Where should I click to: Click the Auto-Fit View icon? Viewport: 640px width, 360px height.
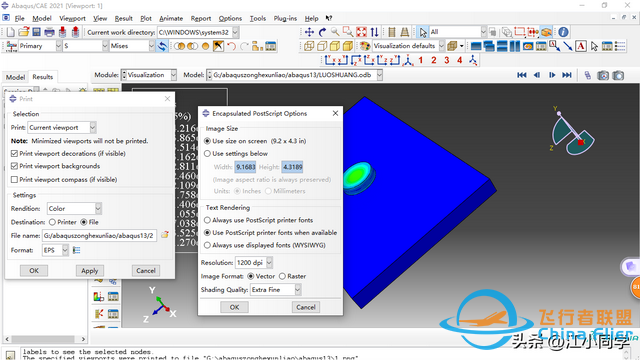pyautogui.click(x=361, y=32)
